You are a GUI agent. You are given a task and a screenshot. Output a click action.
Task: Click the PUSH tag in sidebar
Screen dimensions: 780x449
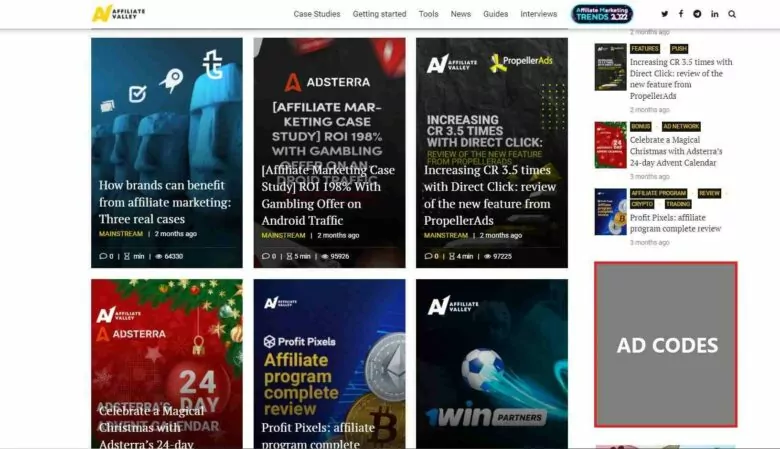click(x=679, y=49)
